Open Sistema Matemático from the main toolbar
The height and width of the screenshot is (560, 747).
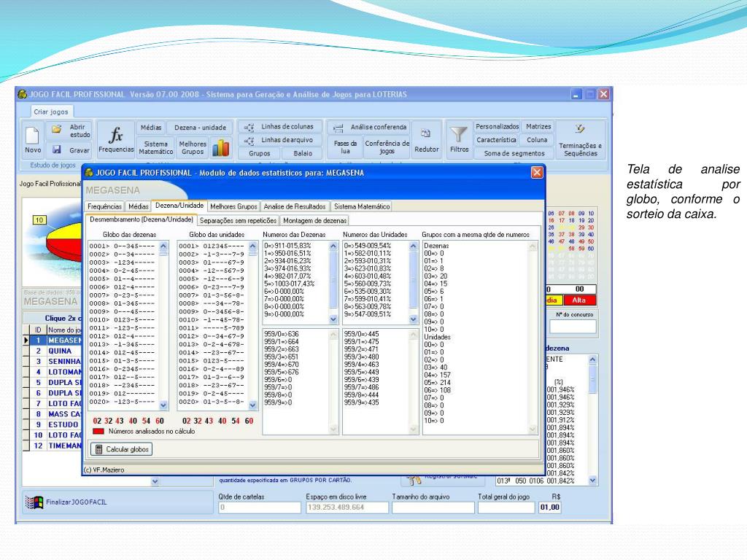pyautogui.click(x=156, y=147)
